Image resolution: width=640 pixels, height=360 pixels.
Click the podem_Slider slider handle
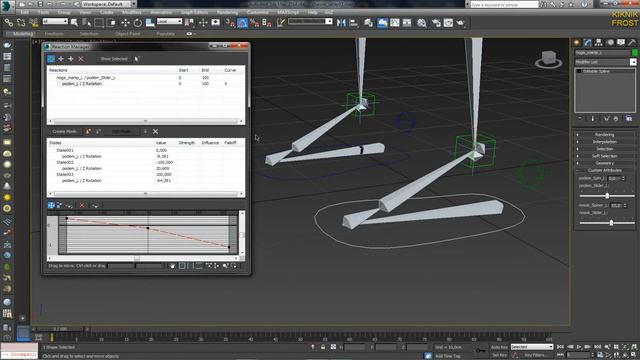607,196
